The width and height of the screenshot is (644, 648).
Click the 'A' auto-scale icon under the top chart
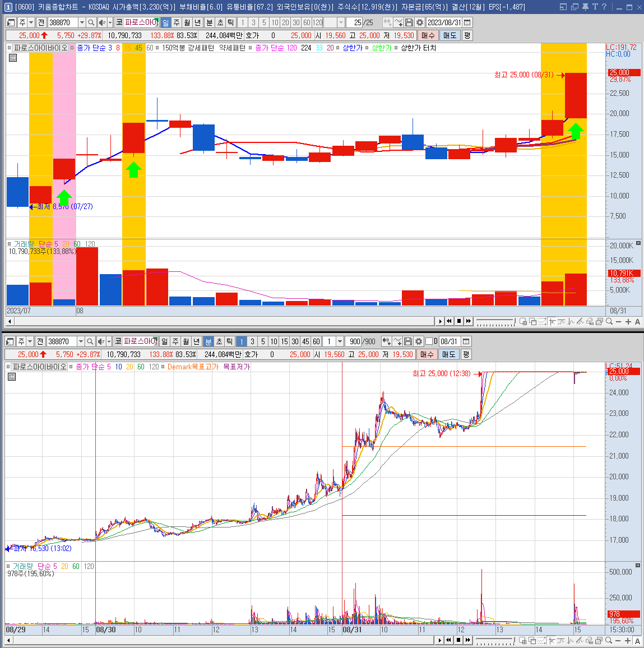coord(637,322)
